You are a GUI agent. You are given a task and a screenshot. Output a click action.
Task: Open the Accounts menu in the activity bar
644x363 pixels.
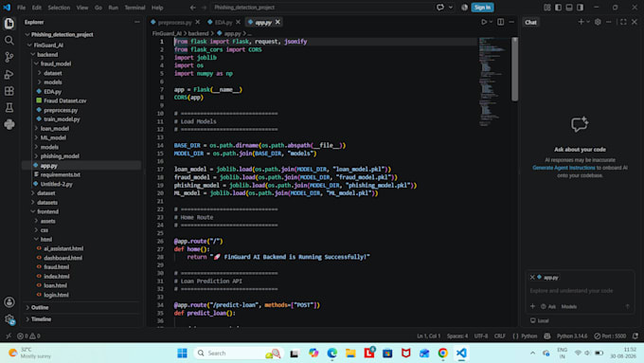click(9, 302)
